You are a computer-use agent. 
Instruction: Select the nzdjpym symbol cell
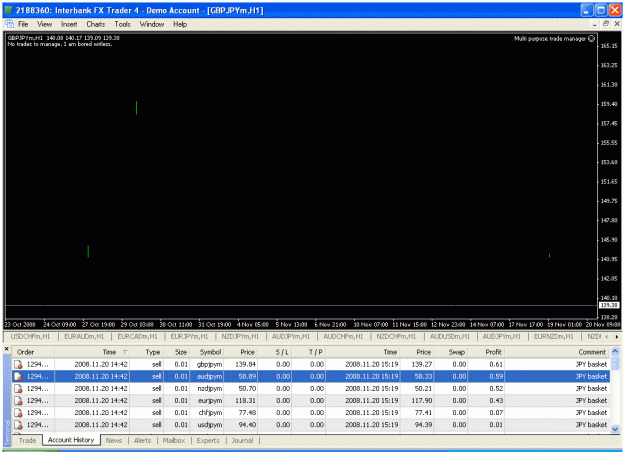[210, 389]
